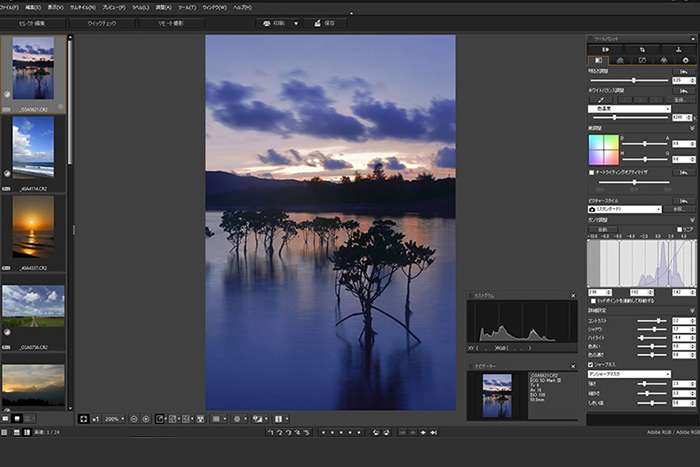
Task: Click the fit-to-window icon below preview
Action: coord(84,418)
